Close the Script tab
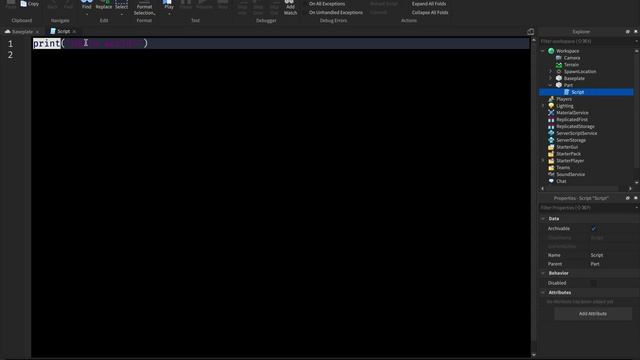The width and height of the screenshot is (640, 360). coord(74,31)
